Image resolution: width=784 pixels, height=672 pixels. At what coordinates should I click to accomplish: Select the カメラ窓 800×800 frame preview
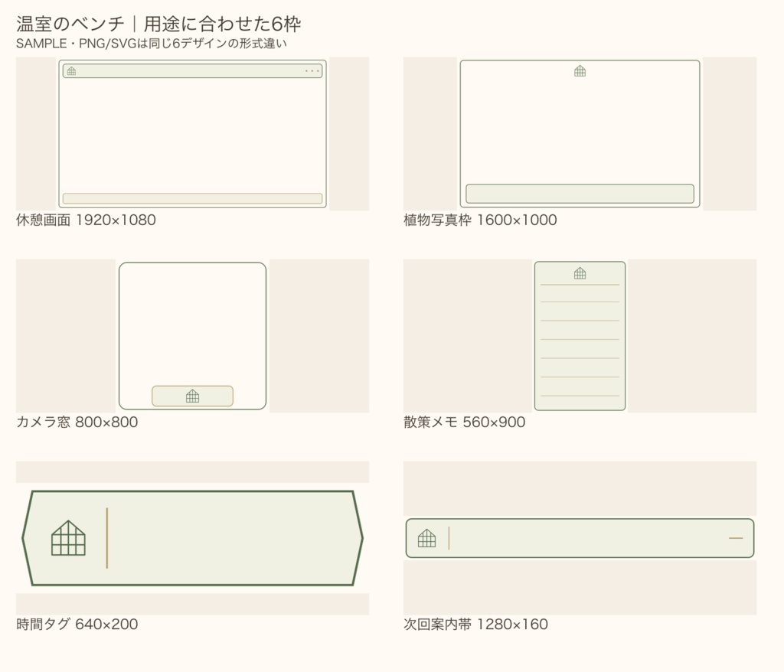[x=192, y=336]
